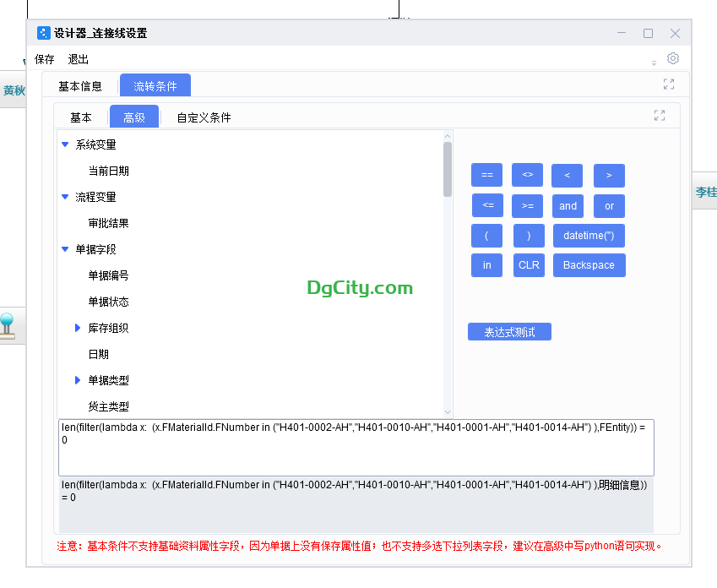Insert the "and" operator
This screenshot has width=717, height=588.
pos(568,205)
